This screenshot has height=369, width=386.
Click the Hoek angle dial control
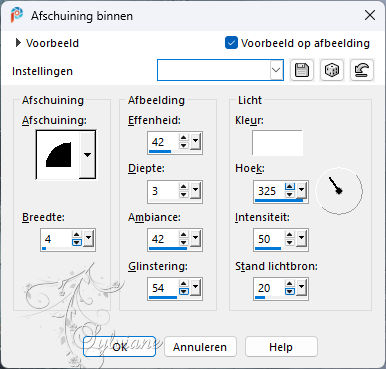[x=339, y=191]
